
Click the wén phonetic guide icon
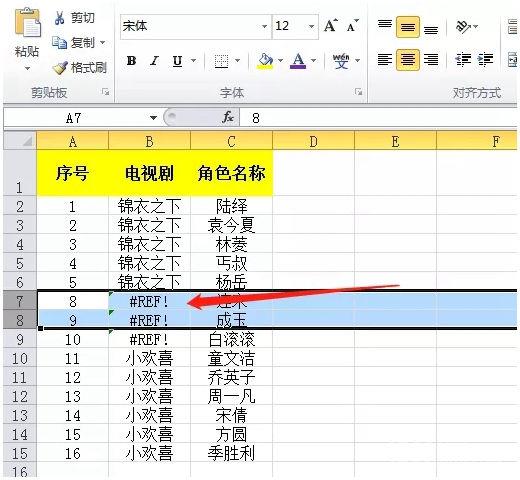point(341,61)
